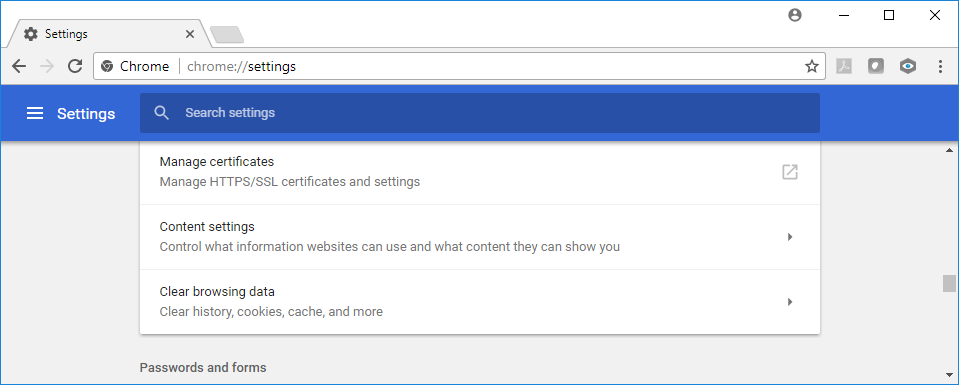Reload the current page
This screenshot has width=959, height=385.
coord(75,66)
